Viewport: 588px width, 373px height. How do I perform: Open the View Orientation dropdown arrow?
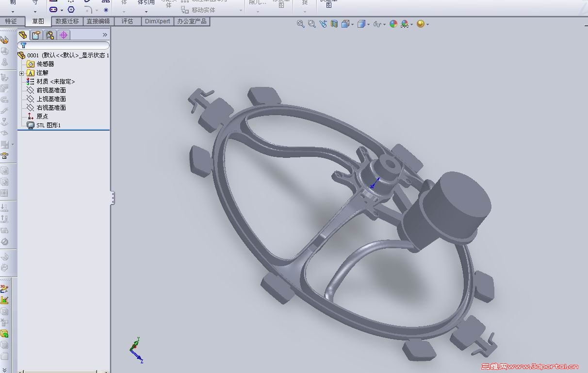coord(352,24)
